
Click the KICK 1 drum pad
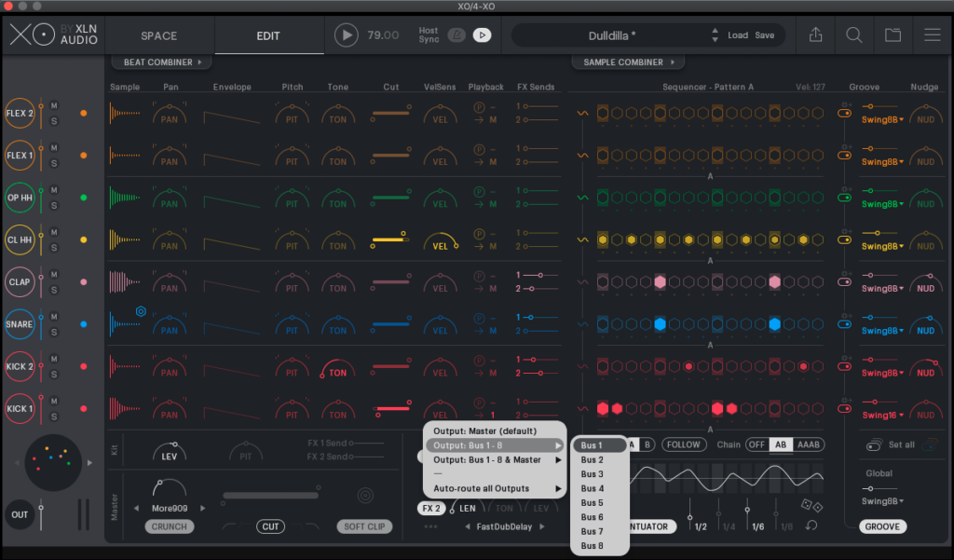coord(20,408)
